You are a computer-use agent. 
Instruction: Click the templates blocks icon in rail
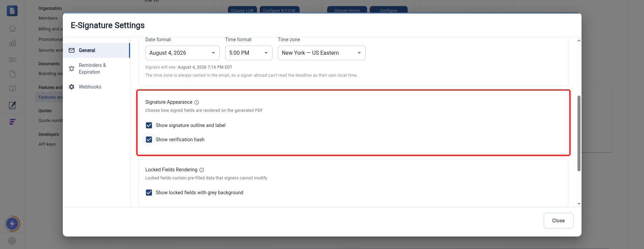12,59
